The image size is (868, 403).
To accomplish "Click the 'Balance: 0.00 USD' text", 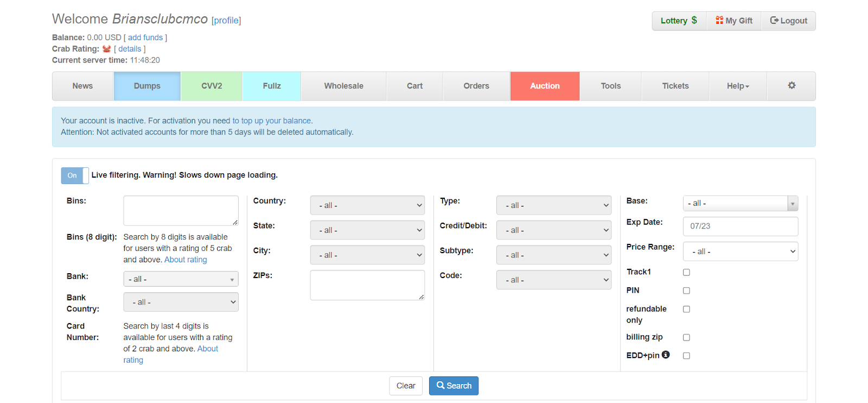I will pos(87,37).
